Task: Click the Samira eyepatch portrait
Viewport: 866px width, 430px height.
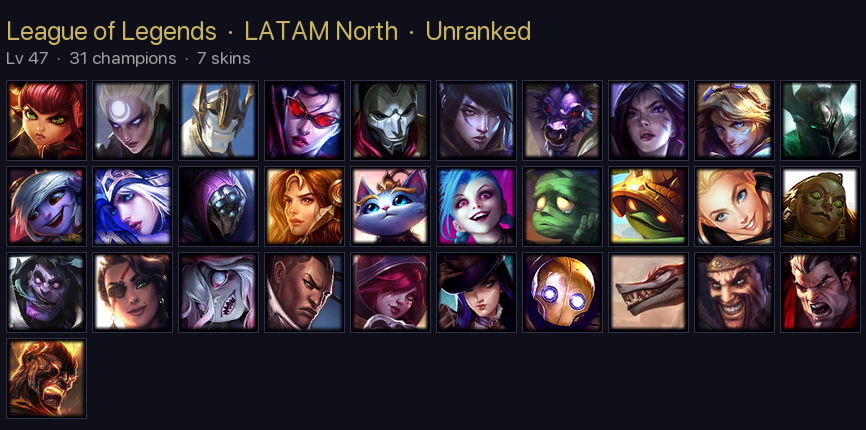Action: (x=133, y=293)
